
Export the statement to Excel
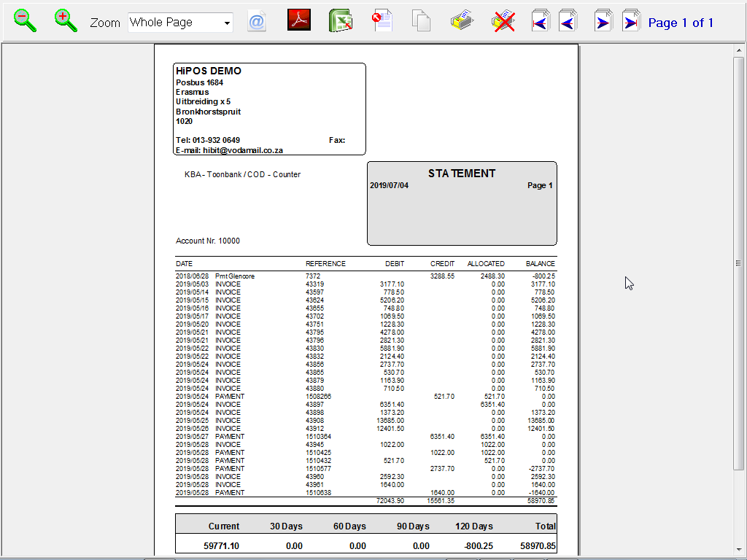(x=341, y=21)
